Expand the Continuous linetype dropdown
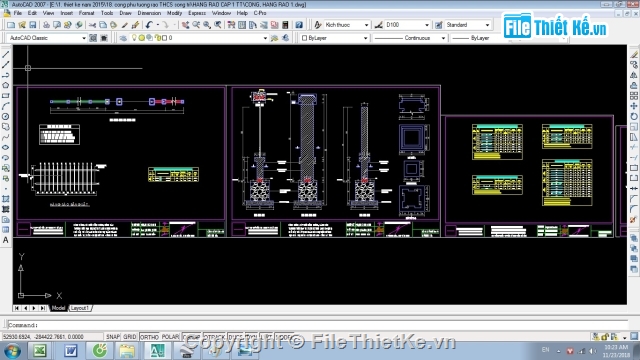Viewport: 640px width, 360px height. click(x=410, y=38)
